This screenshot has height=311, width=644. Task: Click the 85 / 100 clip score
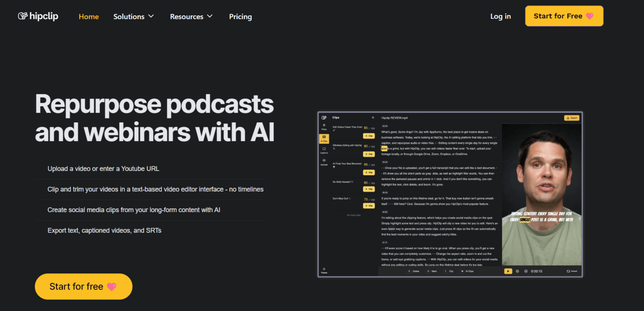point(369,128)
